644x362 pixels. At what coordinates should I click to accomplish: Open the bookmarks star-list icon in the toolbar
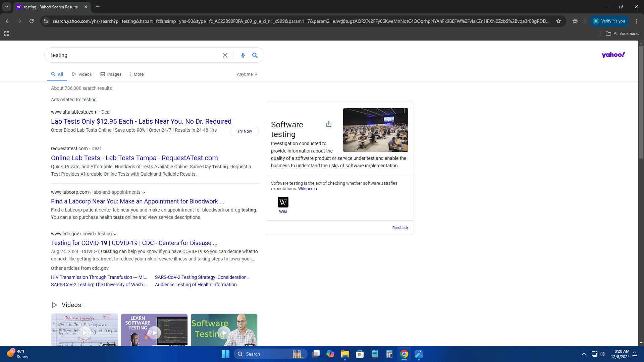(575, 21)
